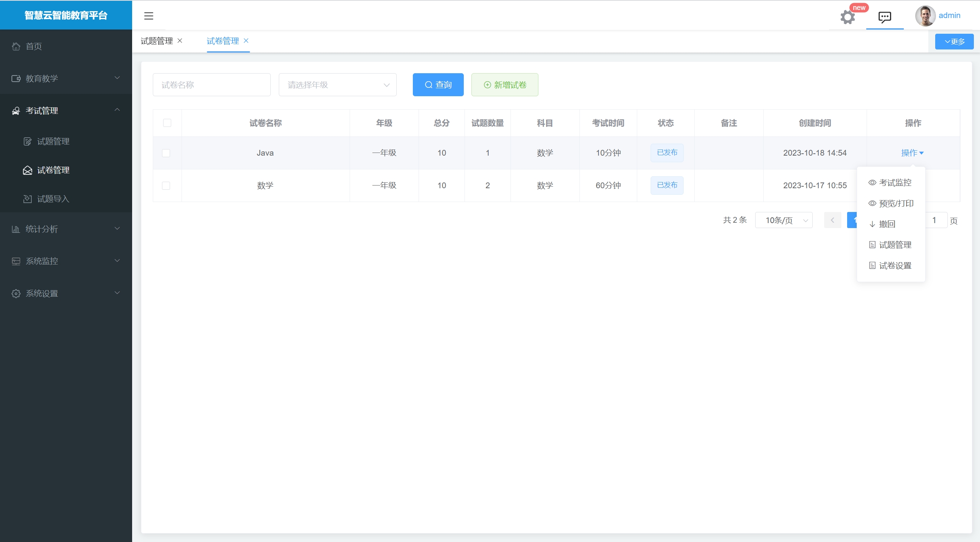This screenshot has height=542, width=980.
Task: Click the admin avatar picture
Action: coord(925,16)
